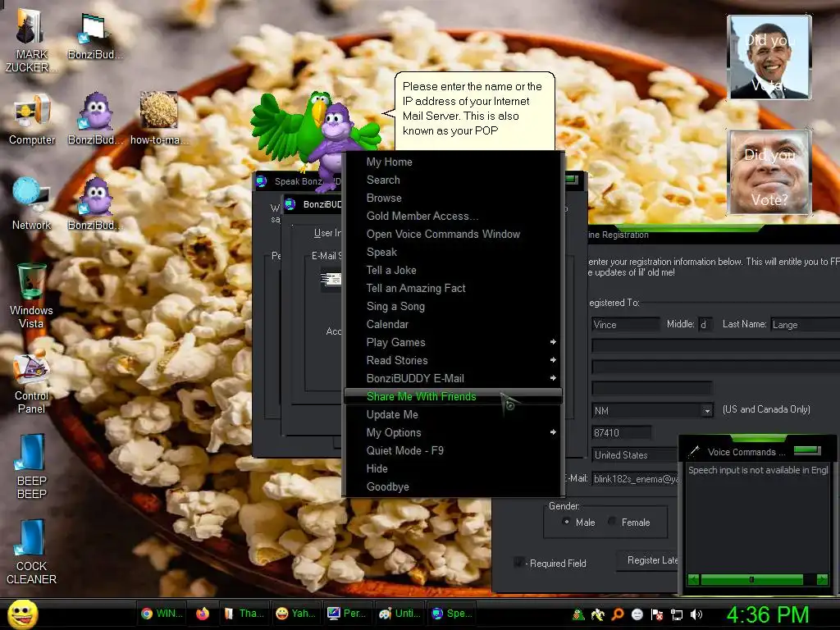Switch to the WIN... Chrome taskbar item
Screen dimensions: 840x630
point(162,614)
